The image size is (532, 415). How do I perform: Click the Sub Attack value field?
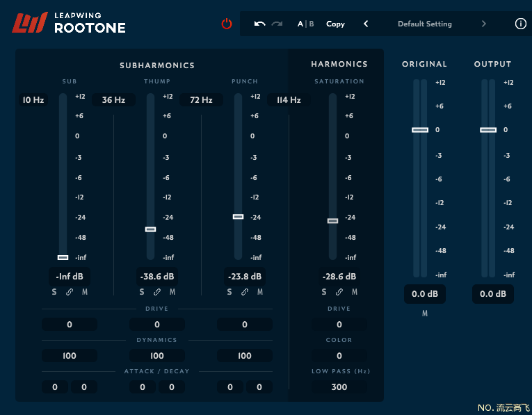coord(55,387)
